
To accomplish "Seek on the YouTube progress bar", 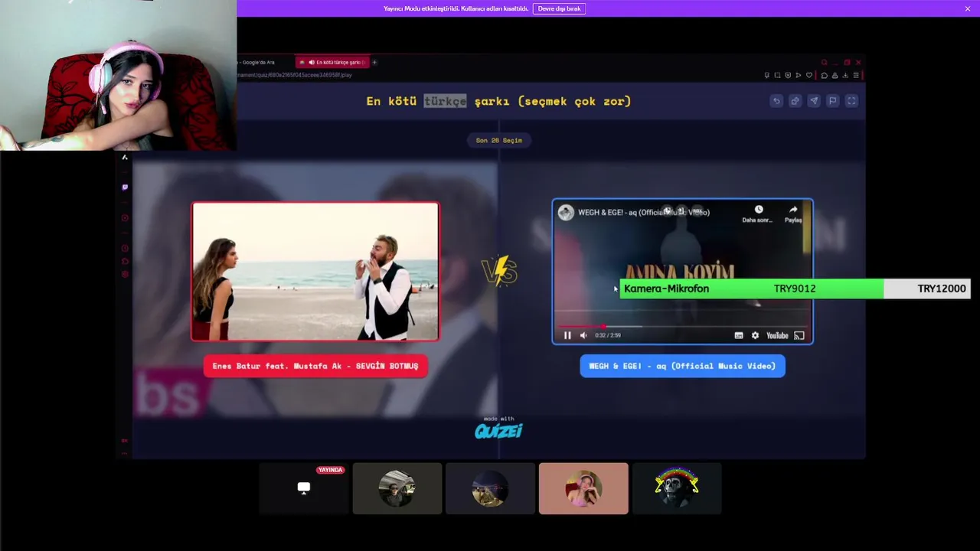I will coord(683,327).
